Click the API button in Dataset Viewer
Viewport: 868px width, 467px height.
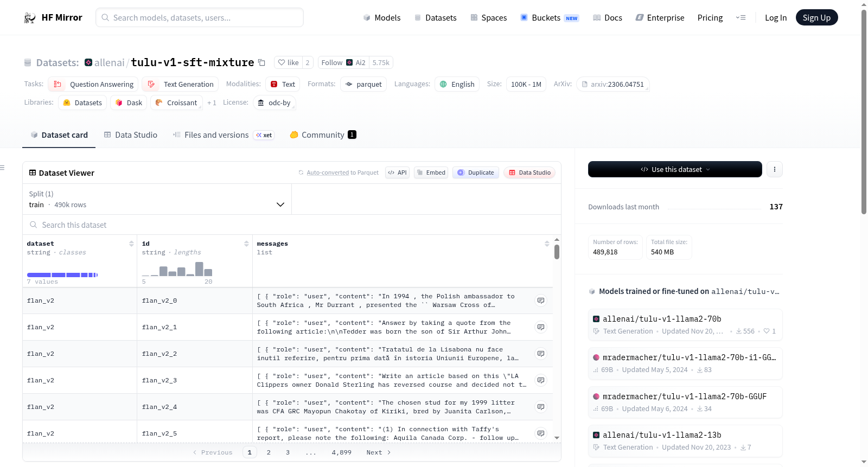[x=397, y=172]
